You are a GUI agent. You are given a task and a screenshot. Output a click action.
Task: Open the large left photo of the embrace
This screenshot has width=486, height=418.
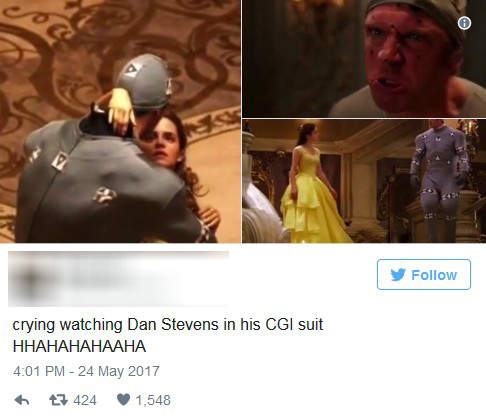(120, 121)
